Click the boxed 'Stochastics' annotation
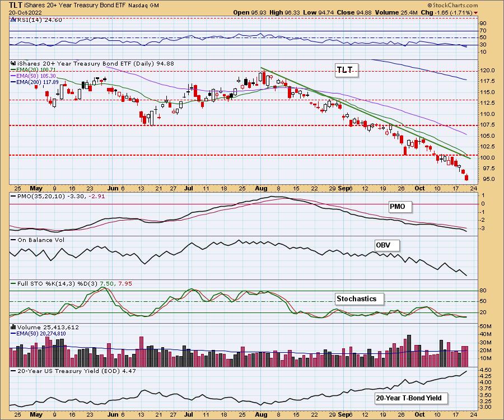This screenshot has width=504, height=420. (359, 299)
